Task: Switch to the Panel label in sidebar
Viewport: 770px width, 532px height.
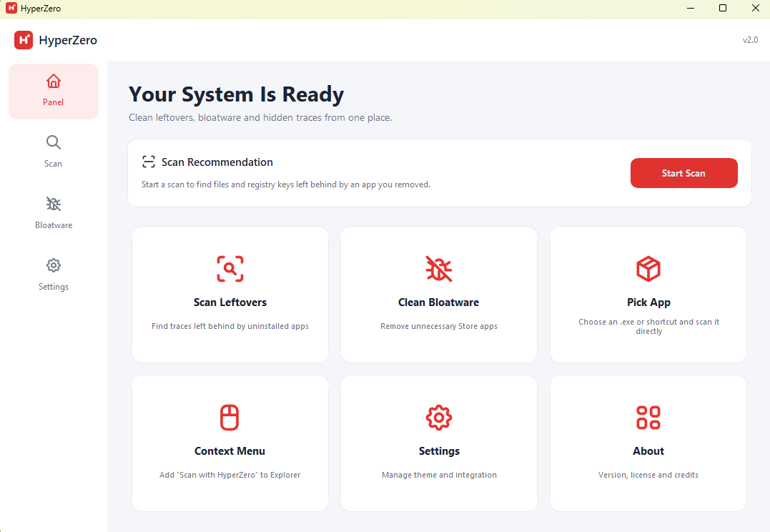Action: [53, 102]
